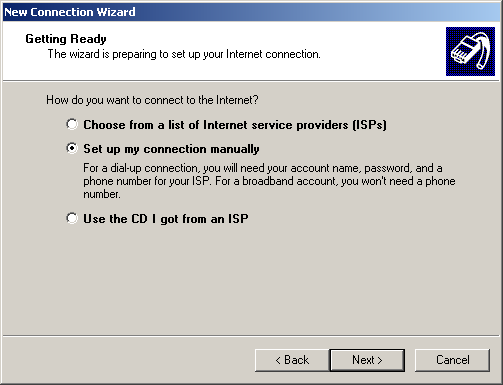Go to the next wizard step
This screenshot has height=385, width=503.
(367, 360)
